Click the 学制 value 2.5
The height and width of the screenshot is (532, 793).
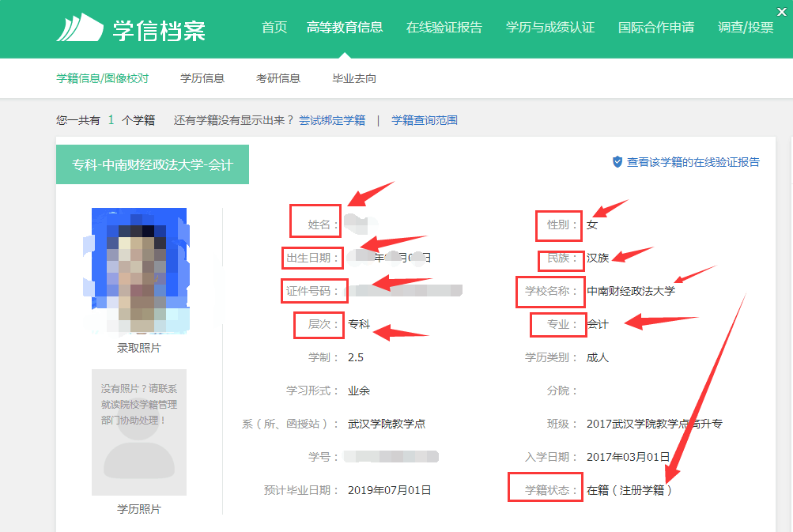click(x=356, y=357)
